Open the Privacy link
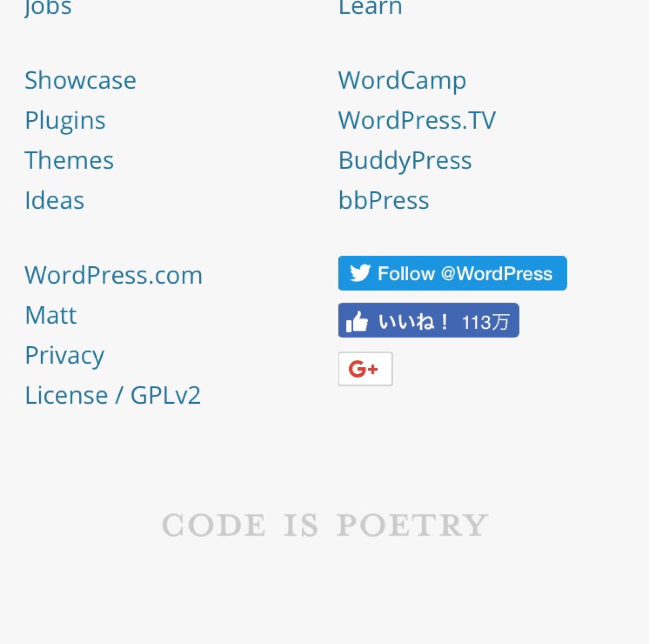This screenshot has width=649, height=644. coord(65,356)
